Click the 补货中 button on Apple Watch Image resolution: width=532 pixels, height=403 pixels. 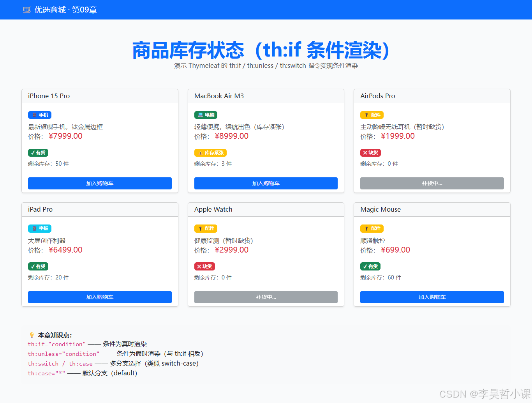(266, 297)
